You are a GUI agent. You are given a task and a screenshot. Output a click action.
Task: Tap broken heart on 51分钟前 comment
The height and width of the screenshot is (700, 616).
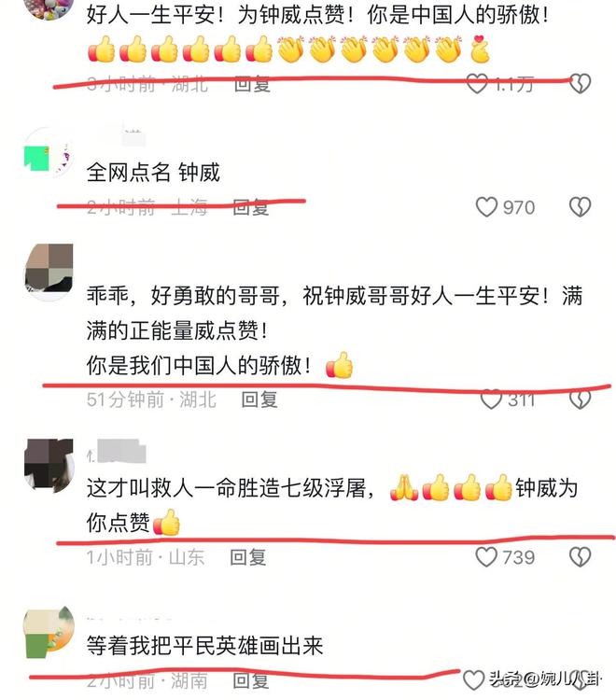click(x=581, y=399)
